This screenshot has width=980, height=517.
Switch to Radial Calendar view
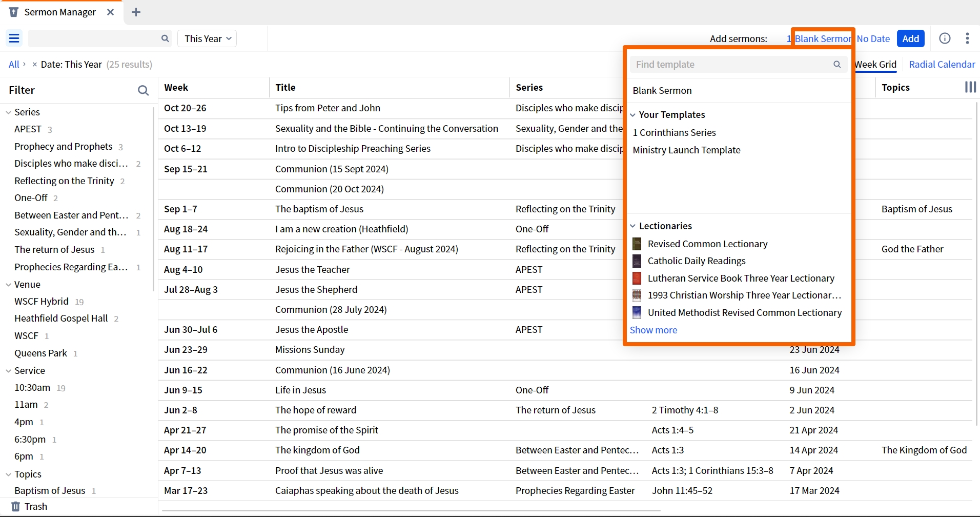pos(942,65)
